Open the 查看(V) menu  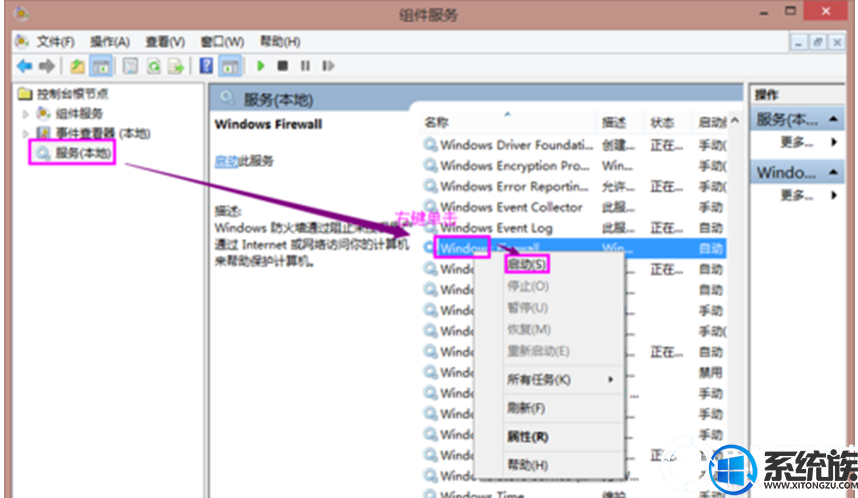pos(165,42)
